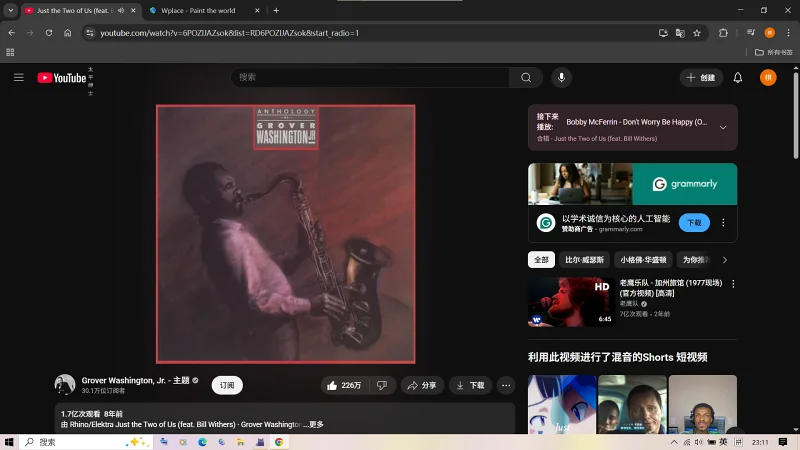Select the 小格佛·华盛顿 filter chip
Viewport: 800px width, 450px height.
(x=643, y=260)
